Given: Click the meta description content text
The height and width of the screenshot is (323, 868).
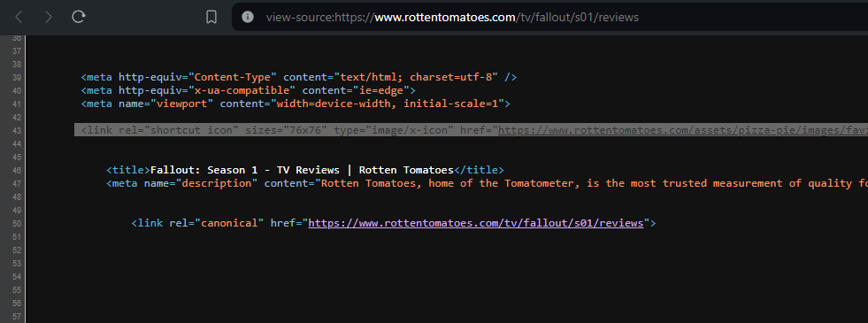Looking at the screenshot, I should 595,183.
